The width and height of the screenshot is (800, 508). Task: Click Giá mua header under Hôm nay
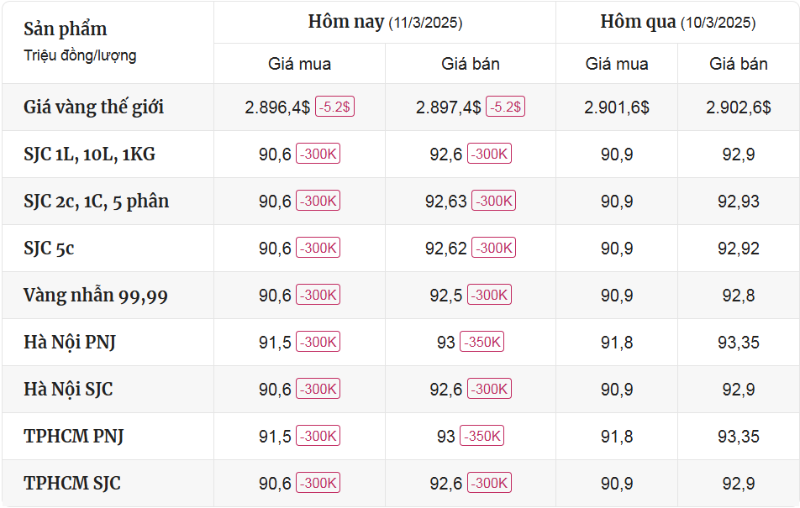pyautogui.click(x=299, y=64)
